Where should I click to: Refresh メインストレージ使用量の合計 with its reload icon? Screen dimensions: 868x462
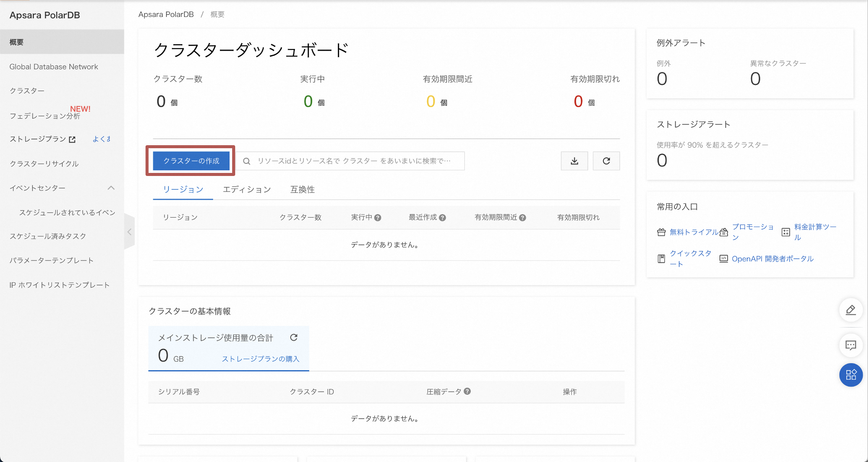coord(294,338)
